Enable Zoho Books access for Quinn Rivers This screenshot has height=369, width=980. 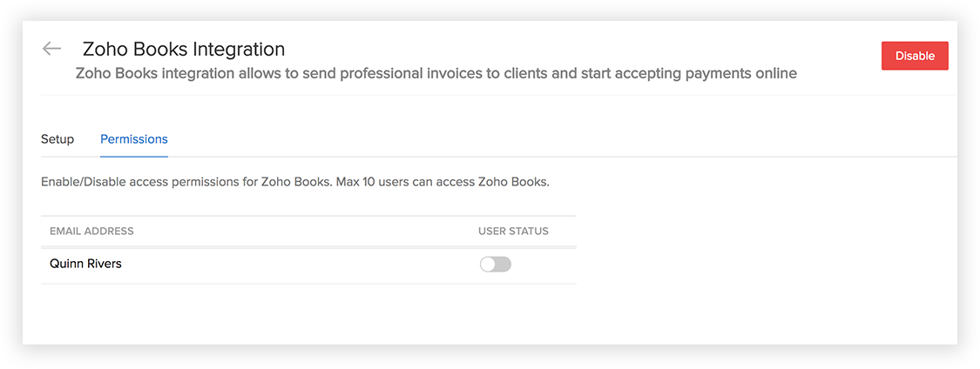coord(495,265)
